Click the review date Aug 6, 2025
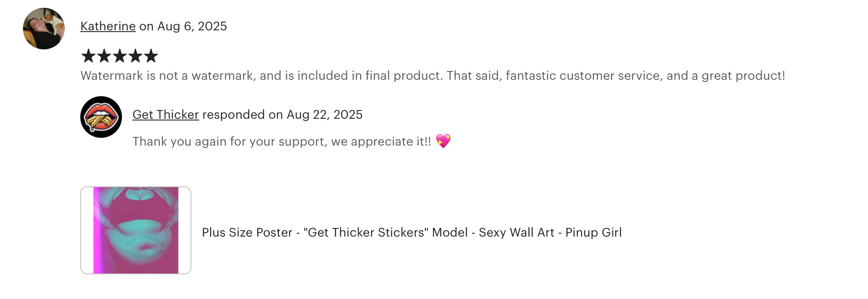Viewport: 868px width, 299px height. (192, 26)
